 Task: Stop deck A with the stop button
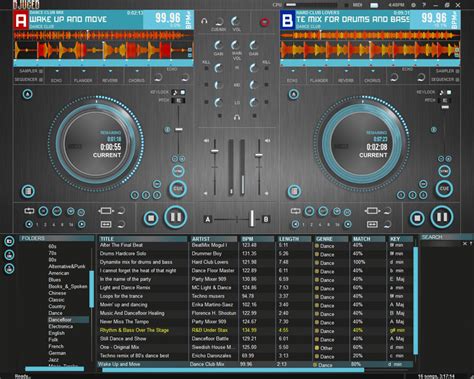(x=151, y=218)
